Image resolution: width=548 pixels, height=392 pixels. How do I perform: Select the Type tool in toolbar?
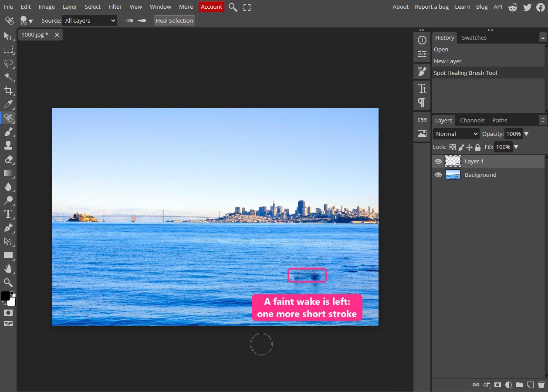pyautogui.click(x=8, y=214)
